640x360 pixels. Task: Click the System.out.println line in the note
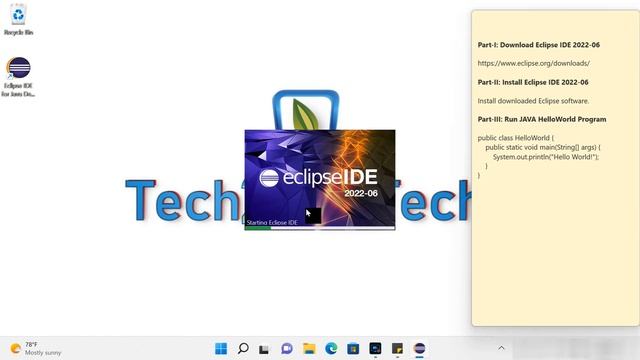point(546,157)
